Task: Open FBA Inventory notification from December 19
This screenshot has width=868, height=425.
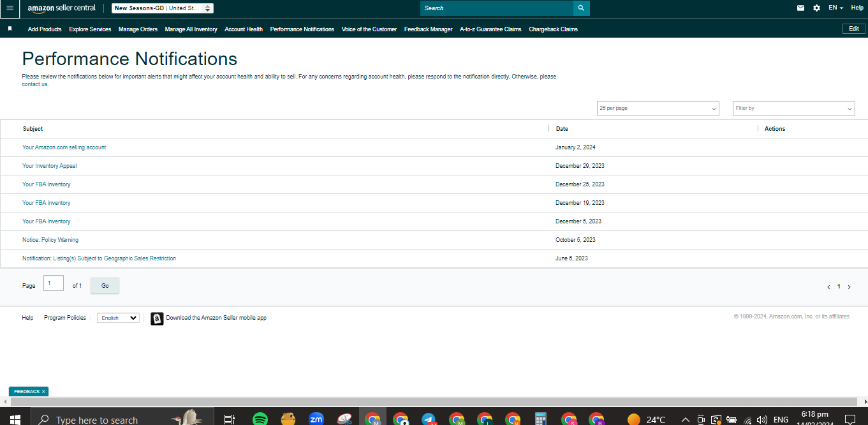Action: click(x=46, y=203)
